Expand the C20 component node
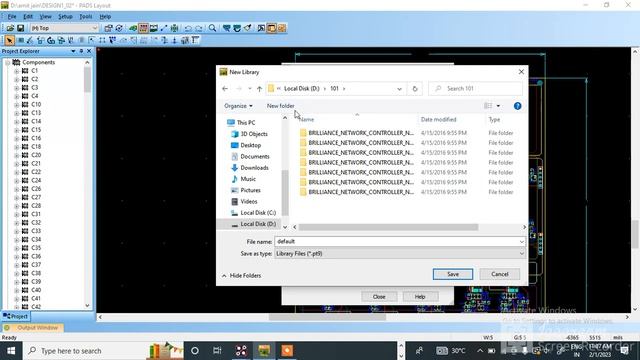The width and height of the screenshot is (640, 360). tap(16, 156)
